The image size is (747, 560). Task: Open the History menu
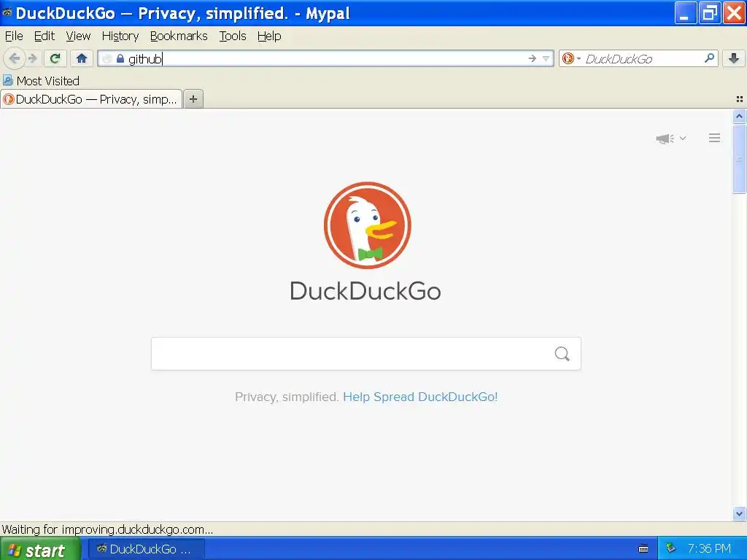point(120,36)
